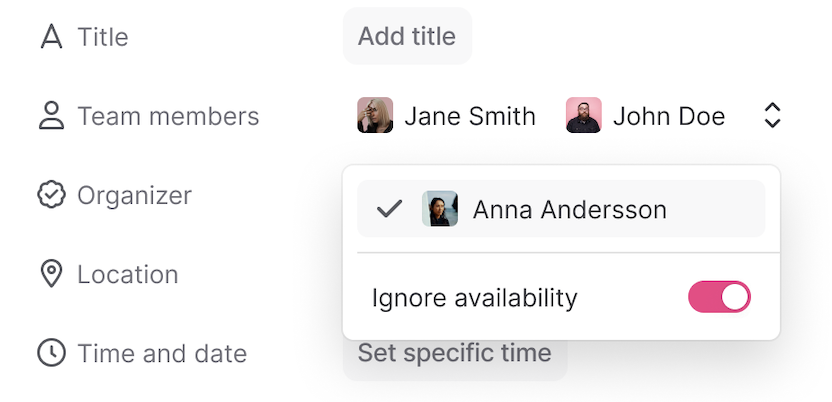Click the Time and date label
Image resolution: width=832 pixels, height=402 pixels.
pos(162,353)
